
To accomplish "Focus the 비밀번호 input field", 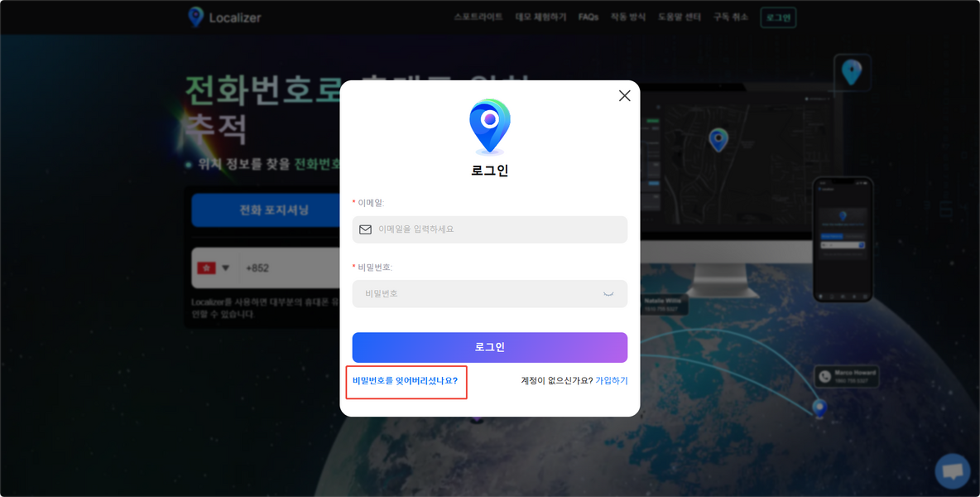I will pos(490,294).
